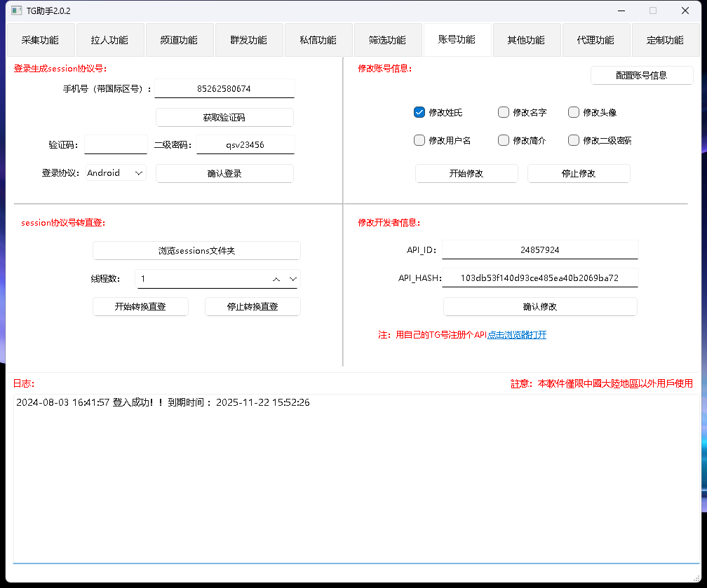The image size is (707, 588).
Task: Click inside the 验证码 input field
Action: pyautogui.click(x=115, y=144)
